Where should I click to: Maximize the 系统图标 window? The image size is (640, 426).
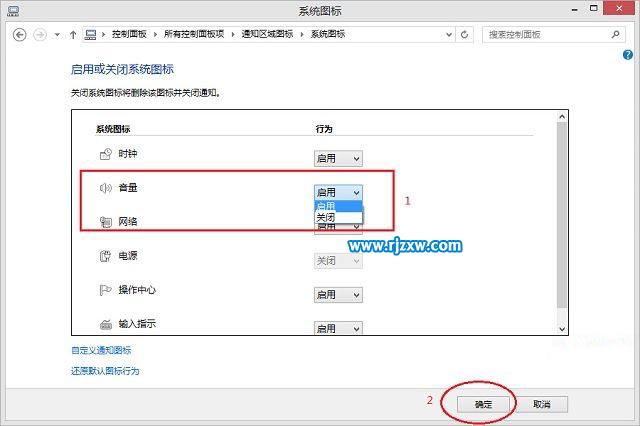594,8
